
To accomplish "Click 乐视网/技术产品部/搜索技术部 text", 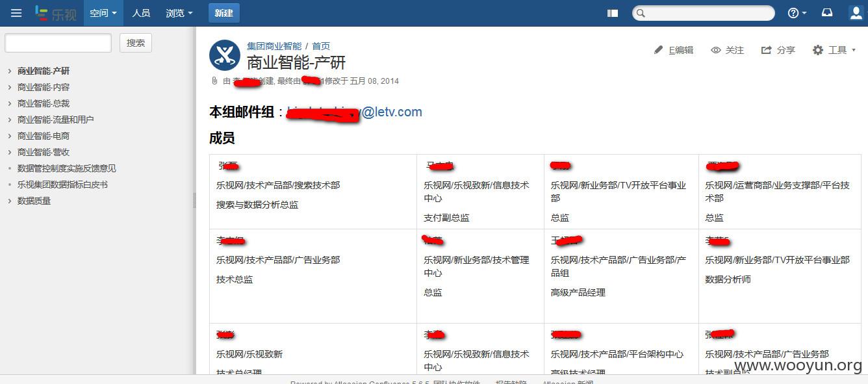I will click(278, 185).
